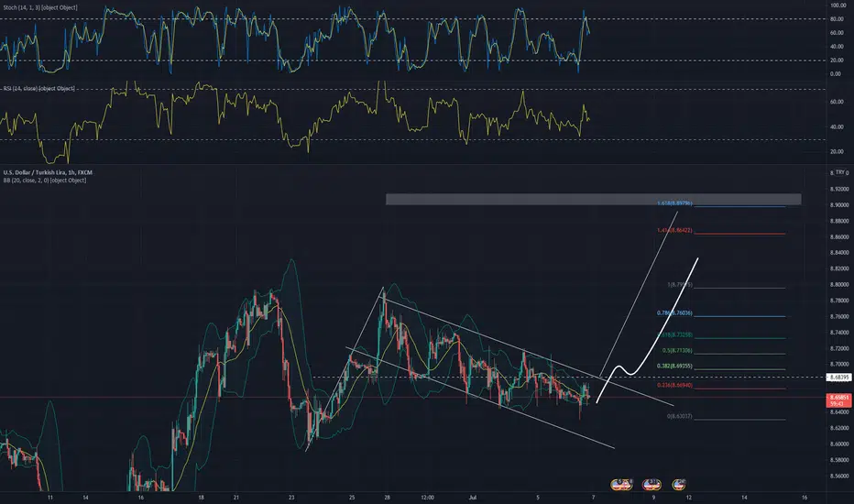Click the white 8.68395 price line label

(x=838, y=377)
